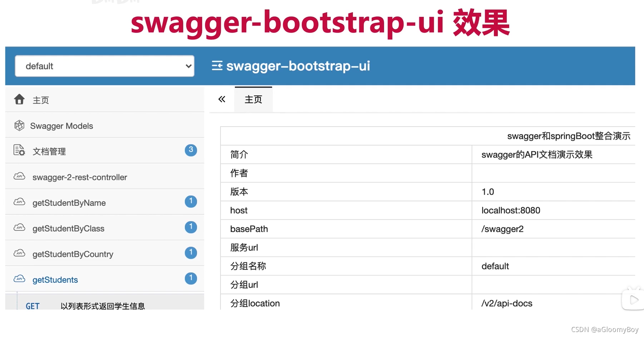Expand the 文档管理 menu item
Screen dimensions: 644x337
(105, 151)
